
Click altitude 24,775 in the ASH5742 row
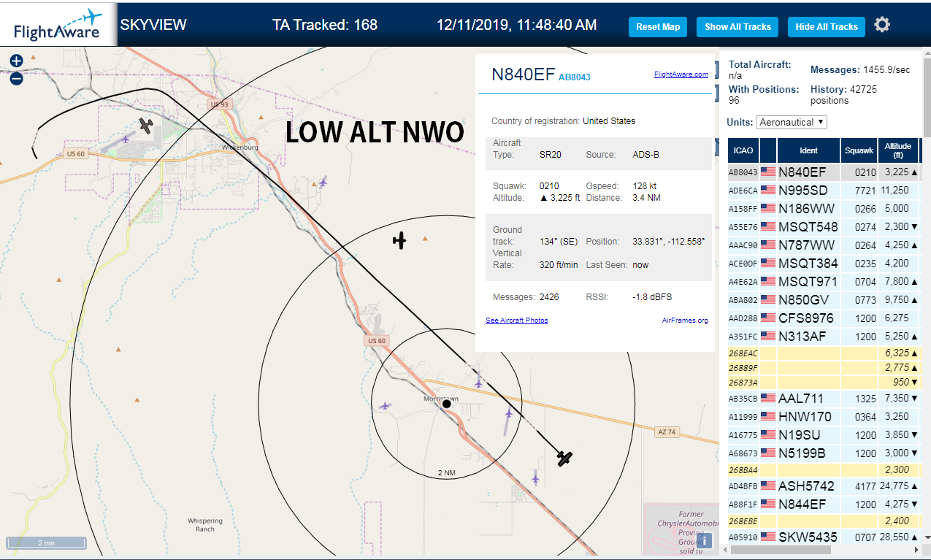(894, 486)
